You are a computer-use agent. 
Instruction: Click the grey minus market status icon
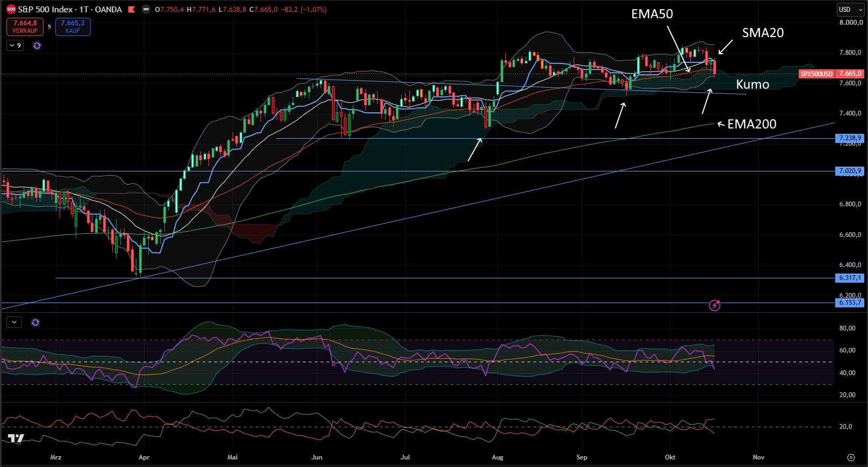tap(146, 9)
